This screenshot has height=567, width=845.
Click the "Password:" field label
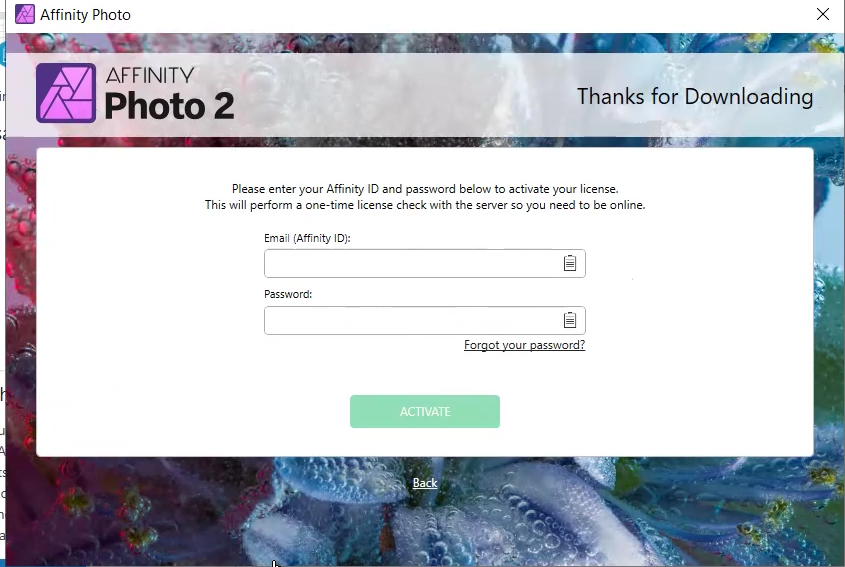288,294
